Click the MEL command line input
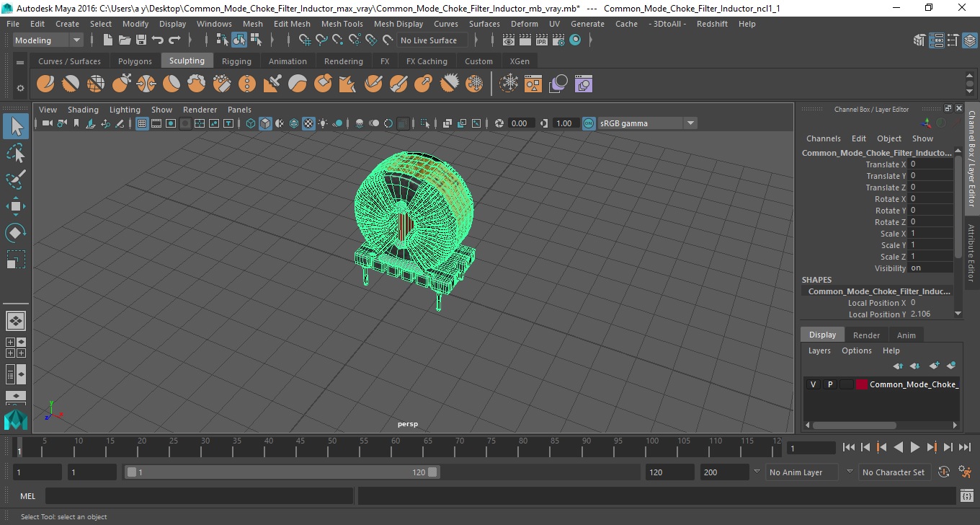 click(x=199, y=496)
